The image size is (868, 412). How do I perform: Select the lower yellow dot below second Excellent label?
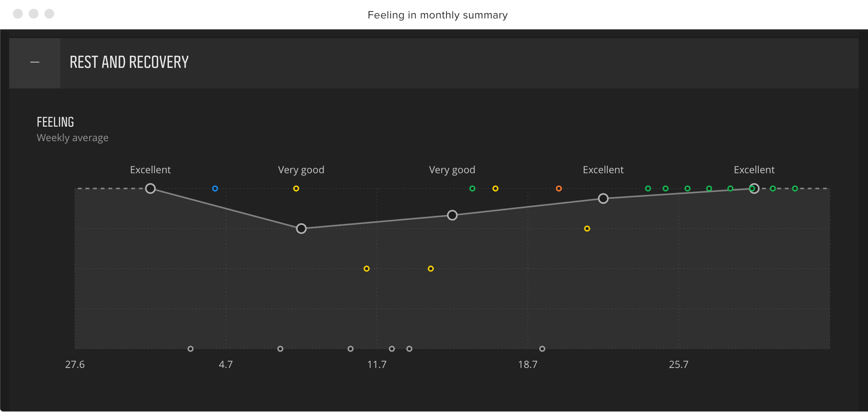point(587,228)
